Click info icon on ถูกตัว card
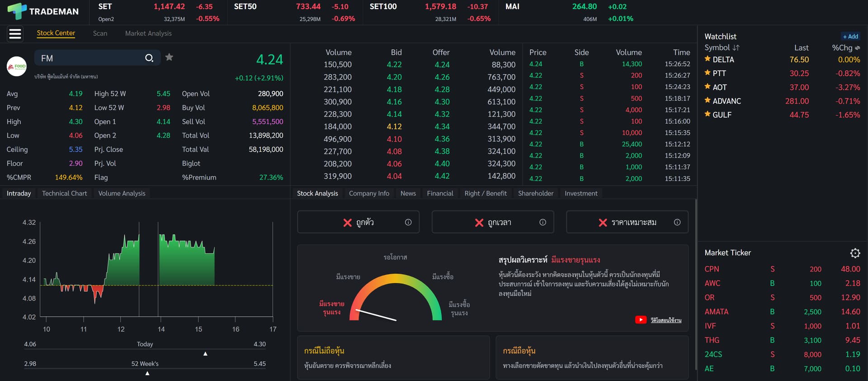 coord(408,222)
